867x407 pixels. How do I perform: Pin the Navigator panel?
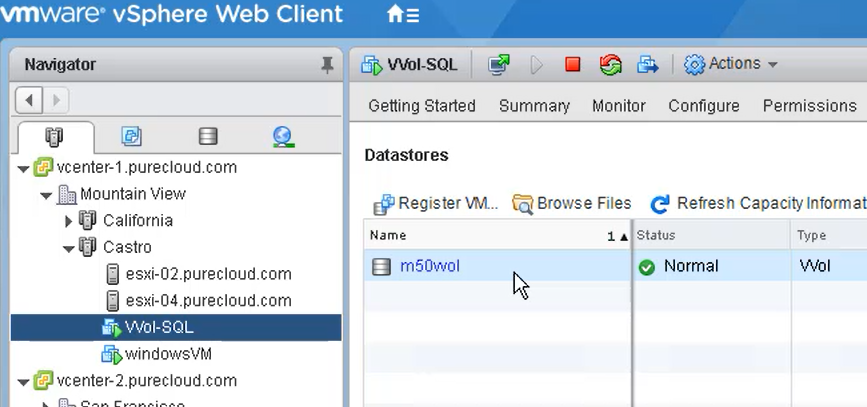(327, 65)
